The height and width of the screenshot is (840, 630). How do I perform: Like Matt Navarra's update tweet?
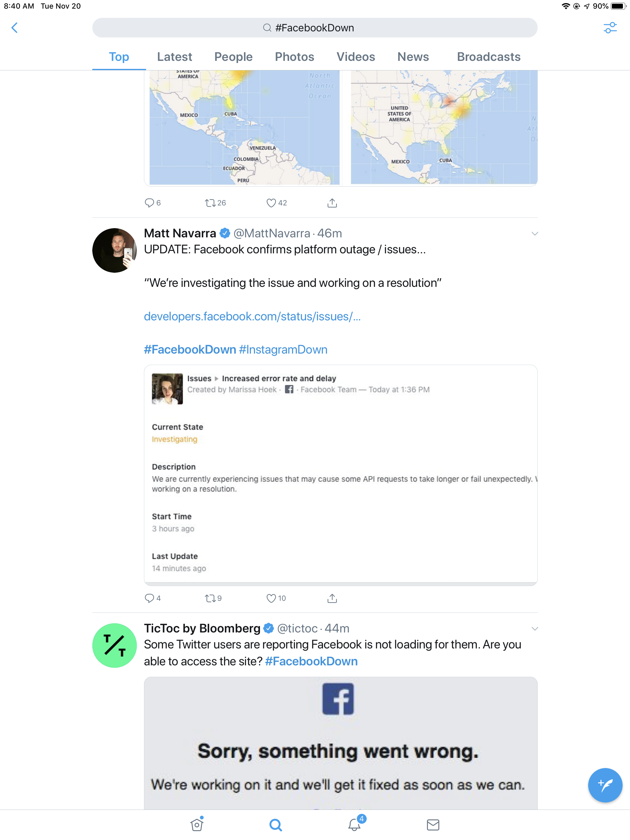pos(271,598)
